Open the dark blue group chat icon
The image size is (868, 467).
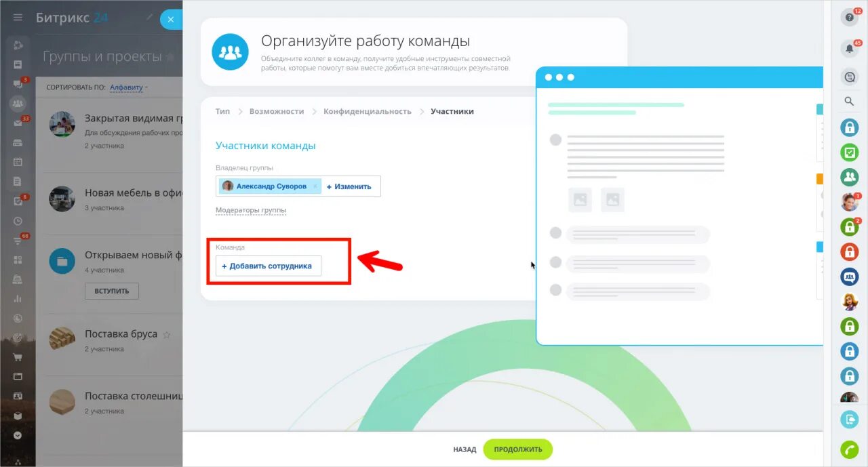tap(850, 277)
